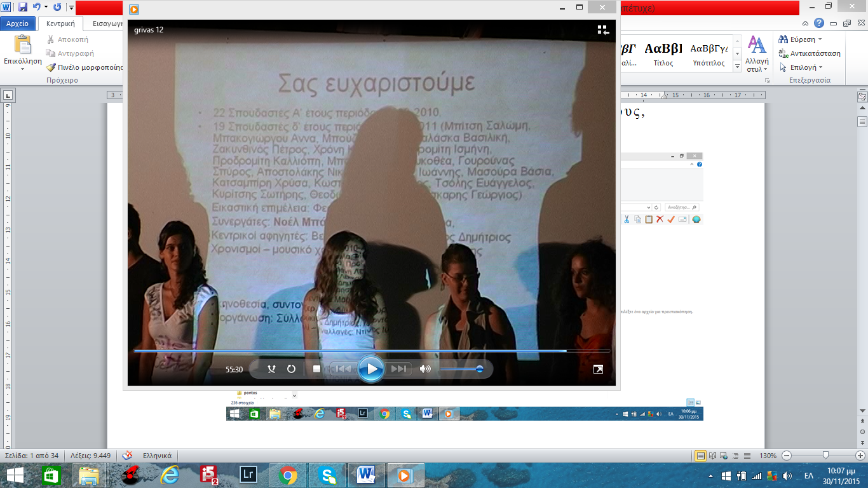
Task: Expand the styles gallery More arrow
Action: tap(737, 67)
